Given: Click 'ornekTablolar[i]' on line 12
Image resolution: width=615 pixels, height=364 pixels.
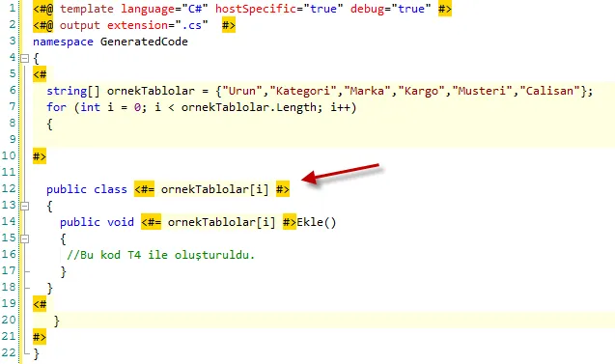Looking at the screenshot, I should click(x=215, y=189).
